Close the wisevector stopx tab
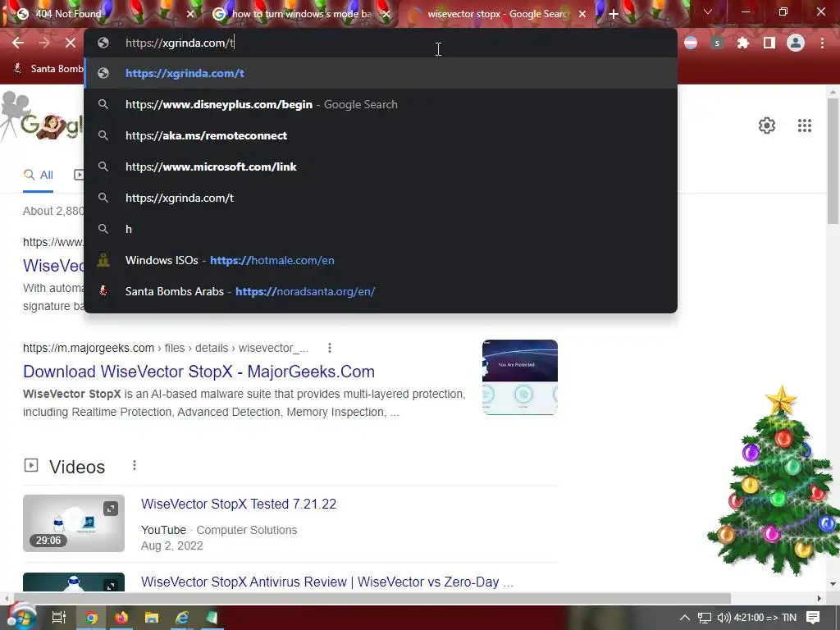Screen dimensions: 840x630 (582, 15)
